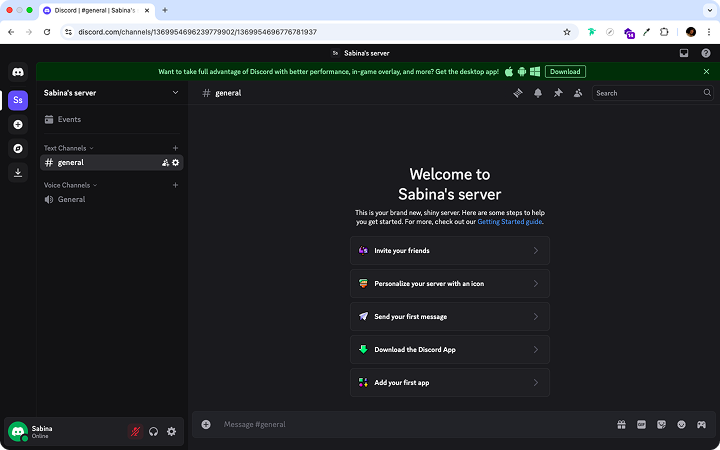Open Chrome three-dot menu
This screenshot has width=720, height=450.
coord(709,32)
